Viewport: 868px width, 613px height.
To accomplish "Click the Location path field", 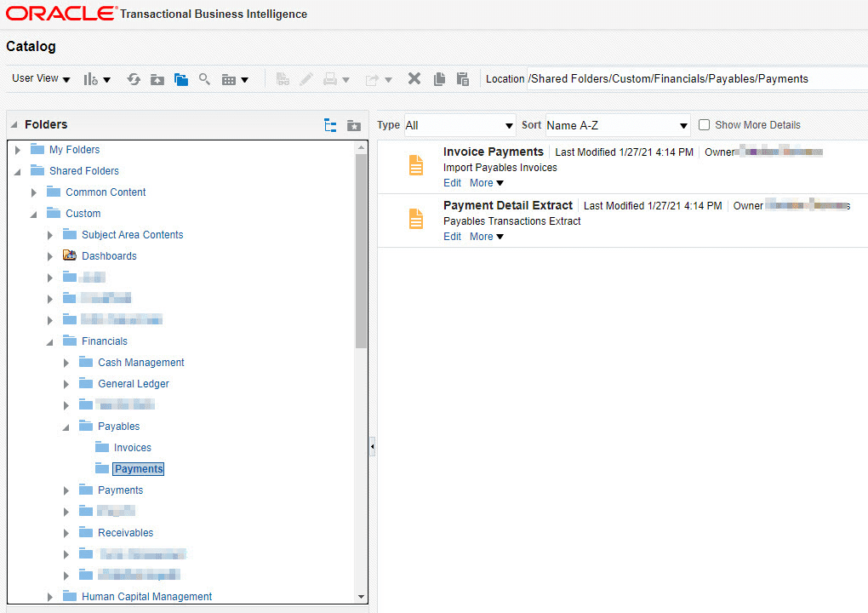I will (x=697, y=78).
